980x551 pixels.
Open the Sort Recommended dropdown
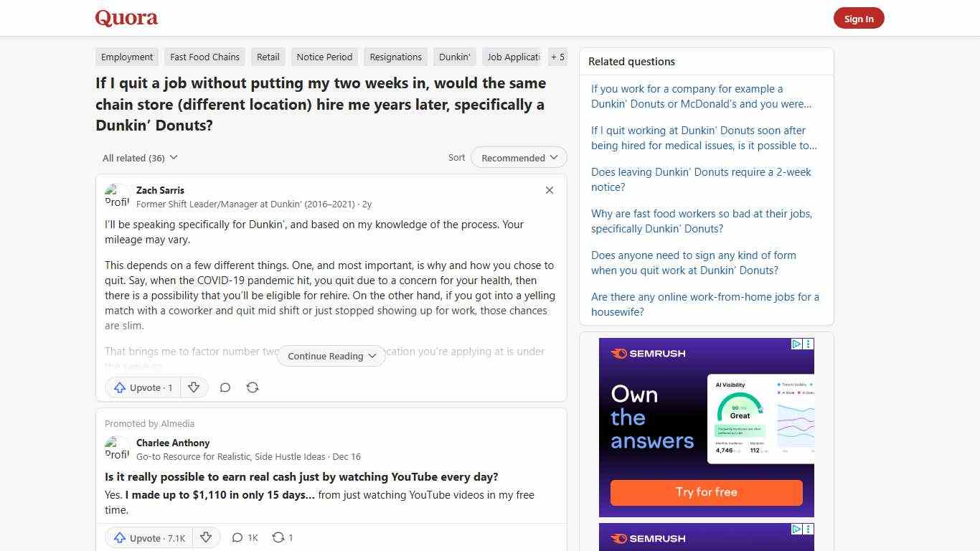click(518, 157)
